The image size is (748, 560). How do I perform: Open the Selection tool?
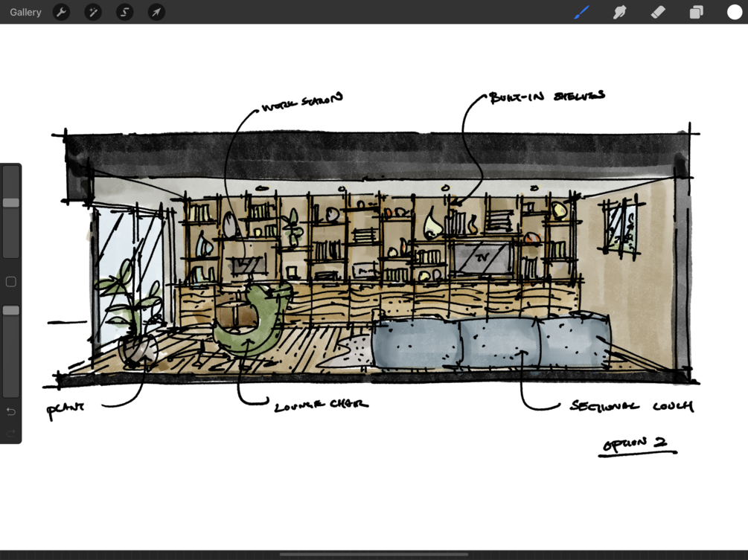(x=124, y=13)
